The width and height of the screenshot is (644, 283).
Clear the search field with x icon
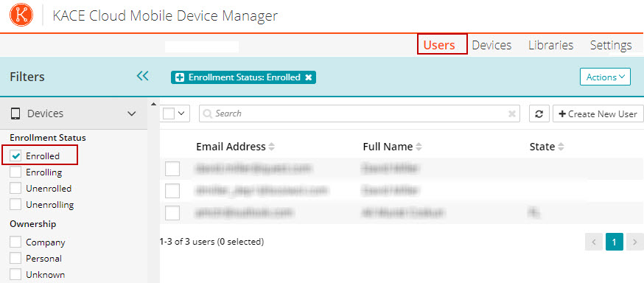click(x=512, y=113)
